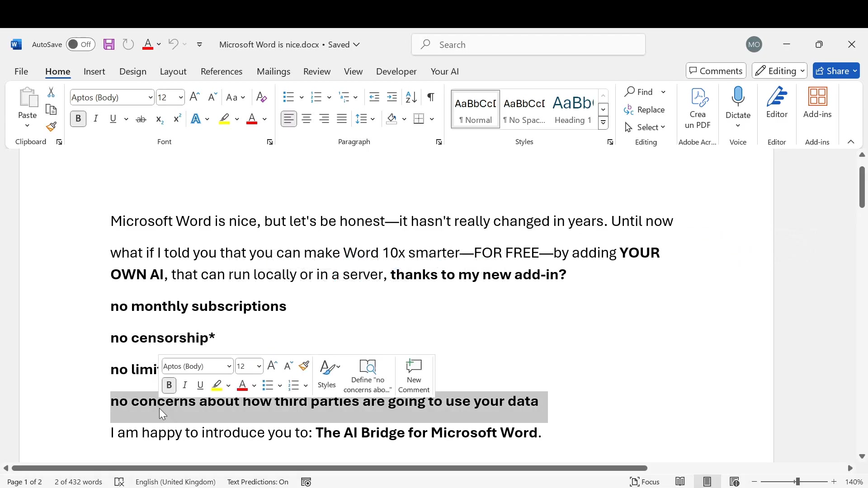
Task: Align paragraph right
Action: [324, 119]
